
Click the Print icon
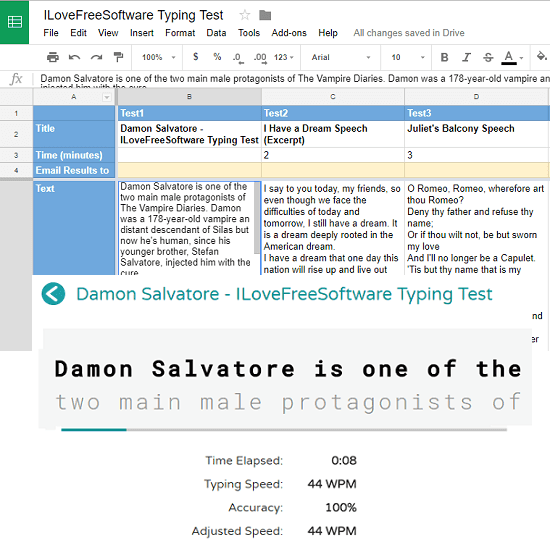tap(53, 57)
